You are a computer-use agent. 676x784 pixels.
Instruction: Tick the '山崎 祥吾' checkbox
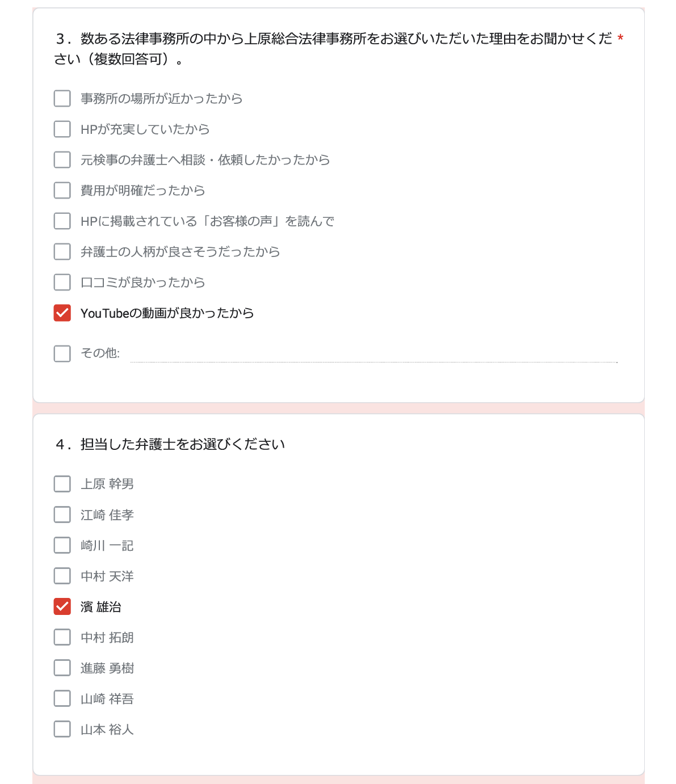pyautogui.click(x=62, y=699)
